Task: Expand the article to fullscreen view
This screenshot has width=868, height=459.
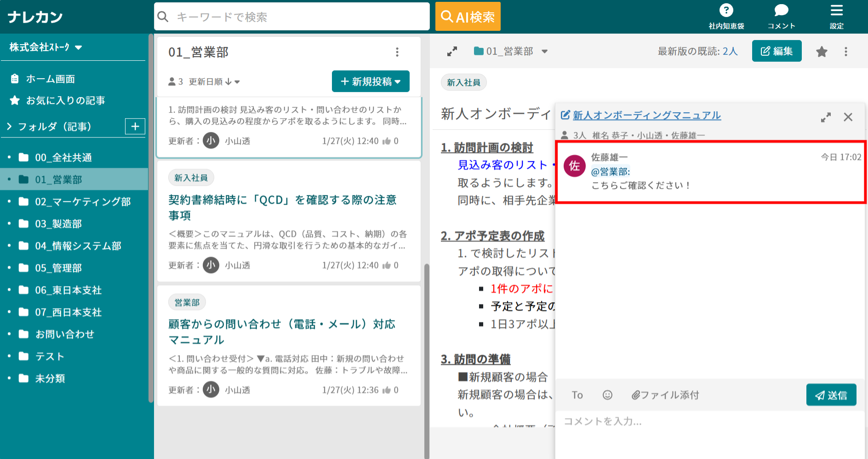Action: coord(452,51)
